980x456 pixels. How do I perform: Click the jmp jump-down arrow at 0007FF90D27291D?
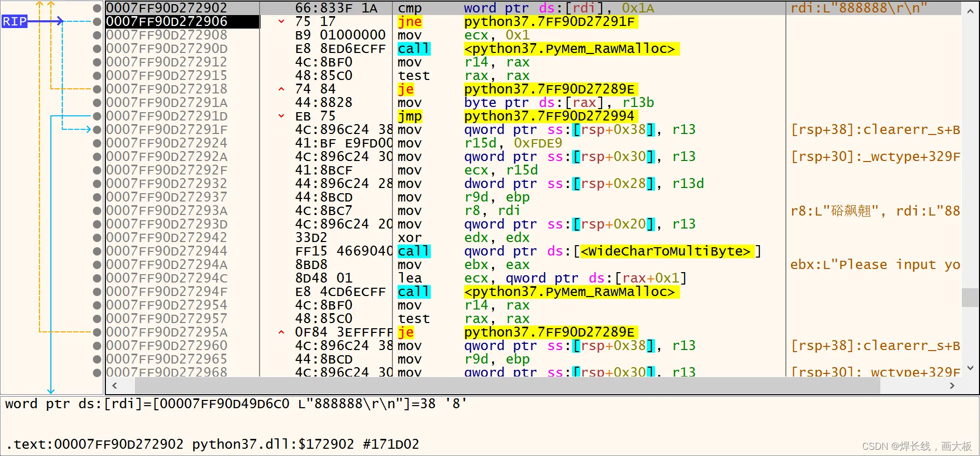[281, 116]
